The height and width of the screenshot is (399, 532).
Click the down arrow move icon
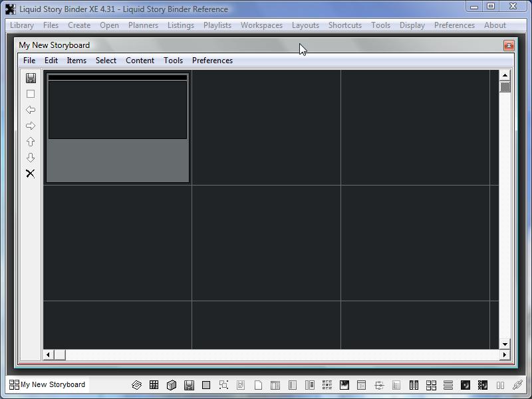click(31, 158)
